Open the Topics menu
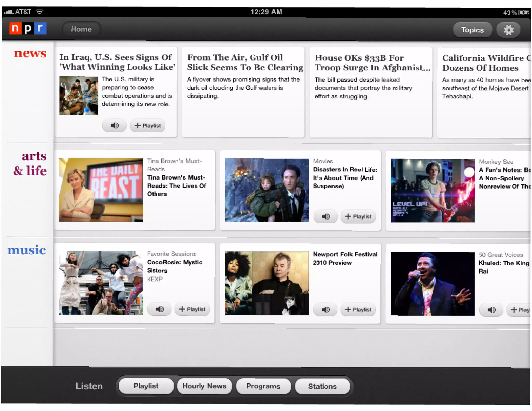Image resolution: width=532 pixels, height=411 pixels. point(472,30)
